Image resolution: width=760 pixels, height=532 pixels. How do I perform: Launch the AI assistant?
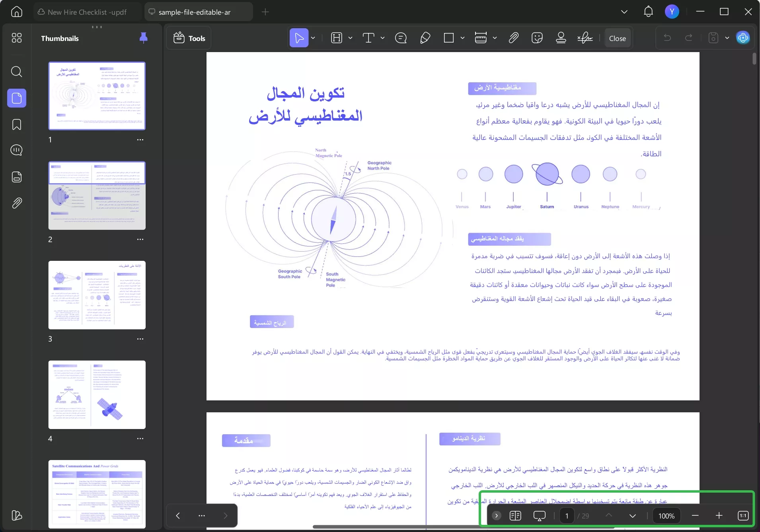[742, 38]
